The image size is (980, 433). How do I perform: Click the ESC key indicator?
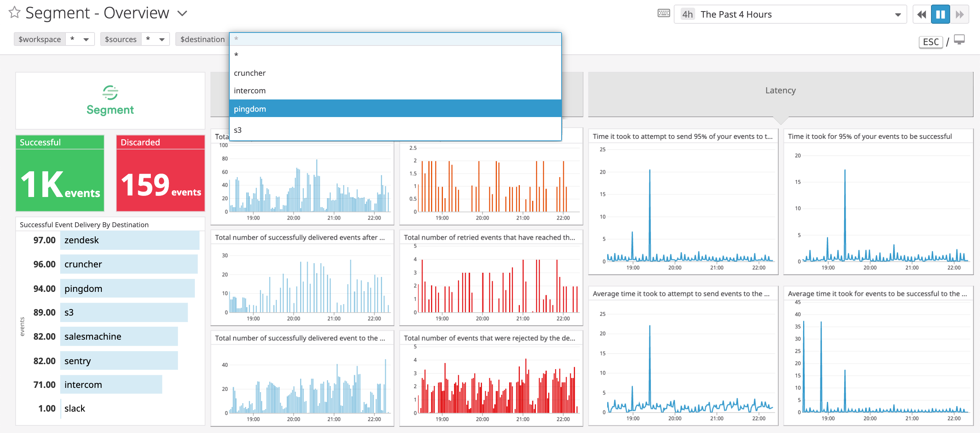click(x=931, y=42)
